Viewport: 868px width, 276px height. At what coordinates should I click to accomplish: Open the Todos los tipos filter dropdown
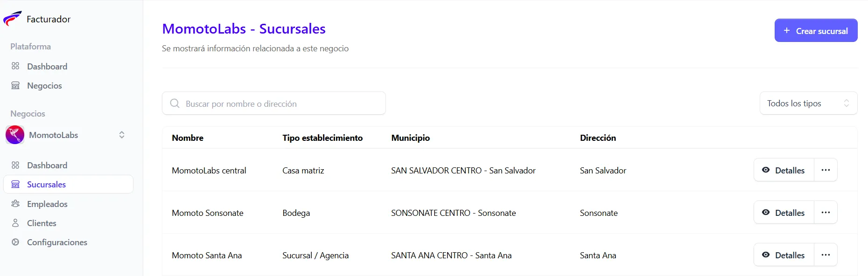point(808,103)
